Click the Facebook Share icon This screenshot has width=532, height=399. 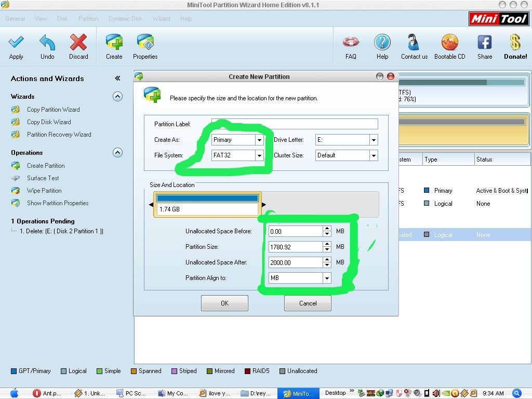point(484,43)
